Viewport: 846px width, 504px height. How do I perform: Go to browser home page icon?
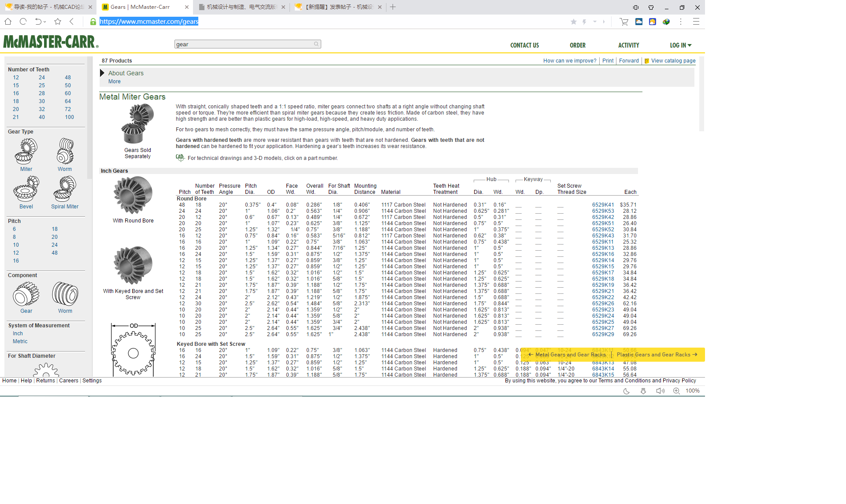coord(8,22)
